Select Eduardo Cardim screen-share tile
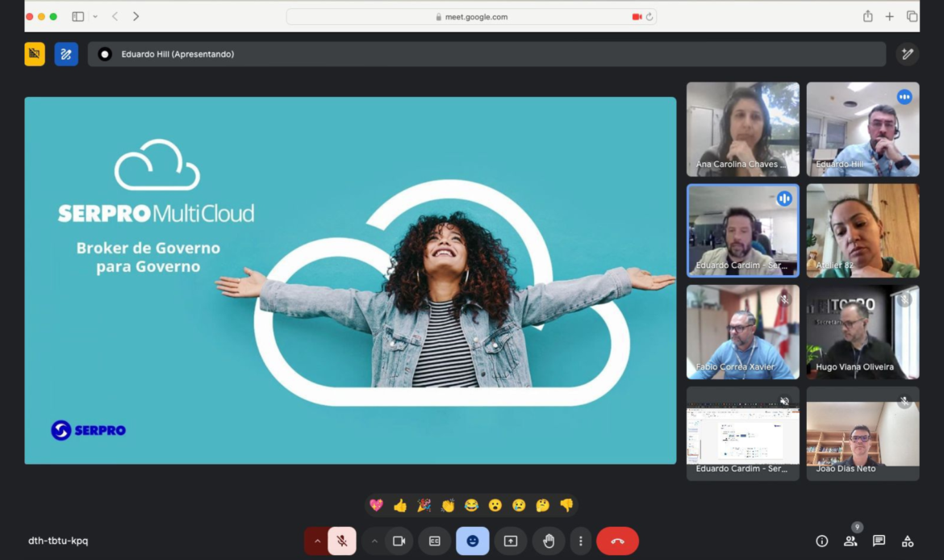The height and width of the screenshot is (560, 944). [x=743, y=433]
